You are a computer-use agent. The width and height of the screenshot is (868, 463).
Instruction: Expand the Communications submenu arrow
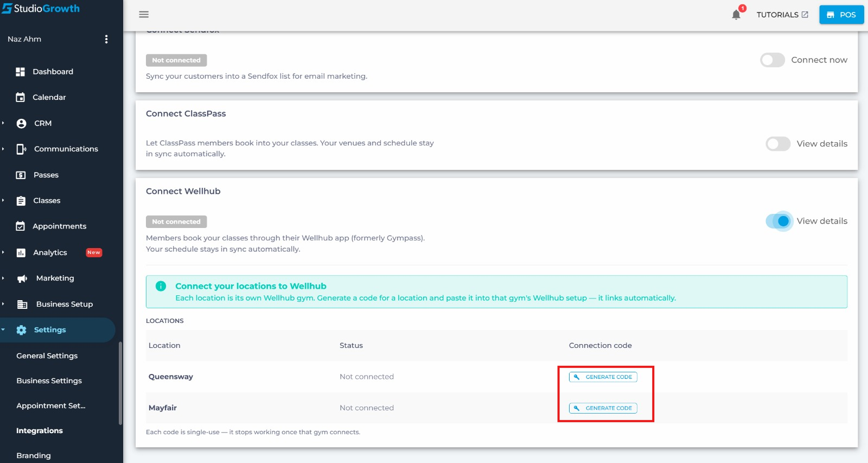(x=3, y=149)
